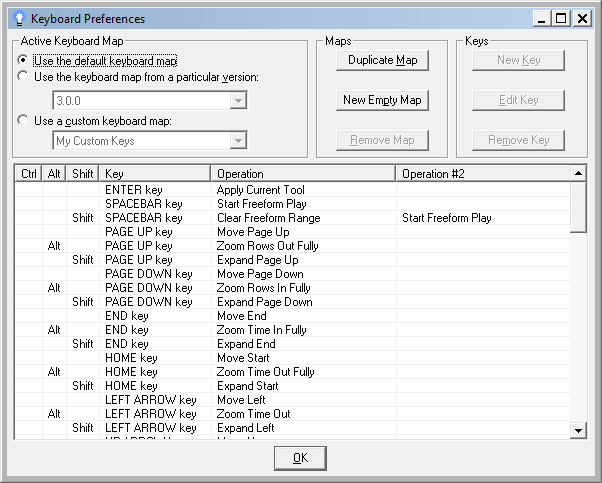Image resolution: width=602 pixels, height=483 pixels.
Task: Select the Zoom Time In Fully row
Action: click(293, 330)
